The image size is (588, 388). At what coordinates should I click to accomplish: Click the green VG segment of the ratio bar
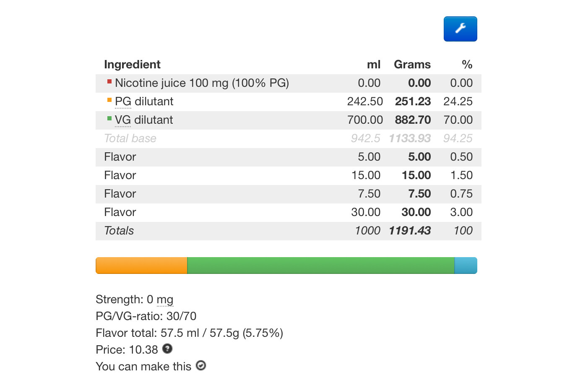pyautogui.click(x=321, y=266)
